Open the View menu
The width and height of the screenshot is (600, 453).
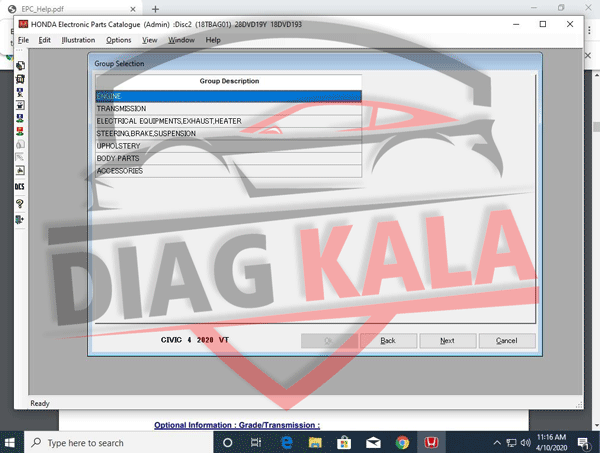(x=150, y=40)
